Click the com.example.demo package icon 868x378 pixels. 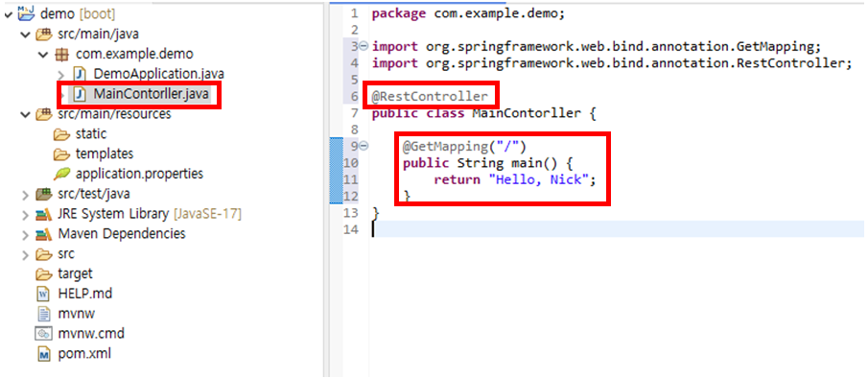pyautogui.click(x=62, y=55)
